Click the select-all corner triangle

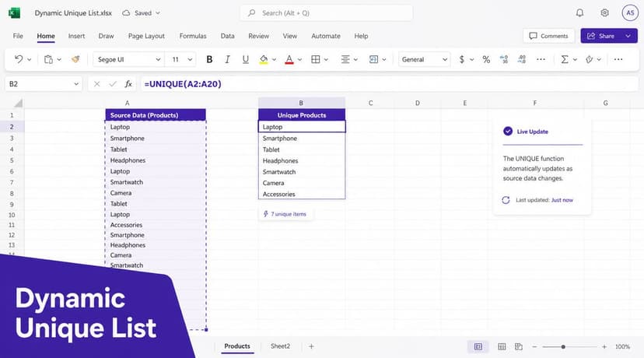click(19, 103)
